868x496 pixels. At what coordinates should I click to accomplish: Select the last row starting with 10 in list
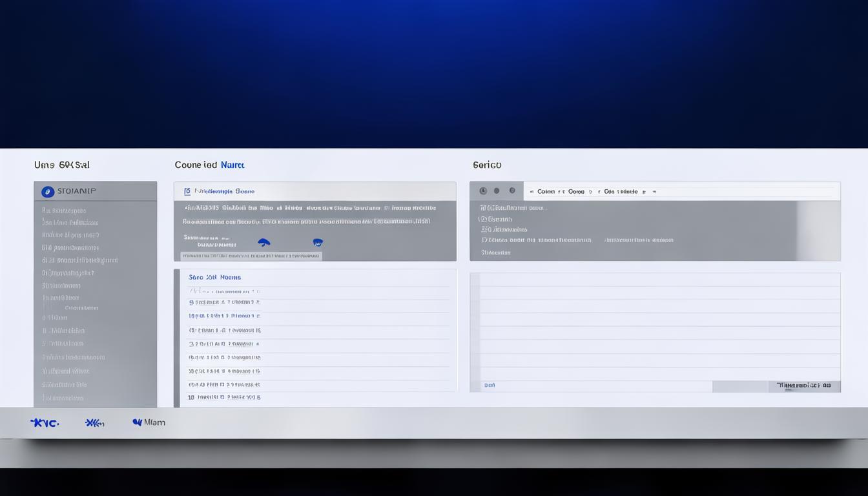pos(224,398)
